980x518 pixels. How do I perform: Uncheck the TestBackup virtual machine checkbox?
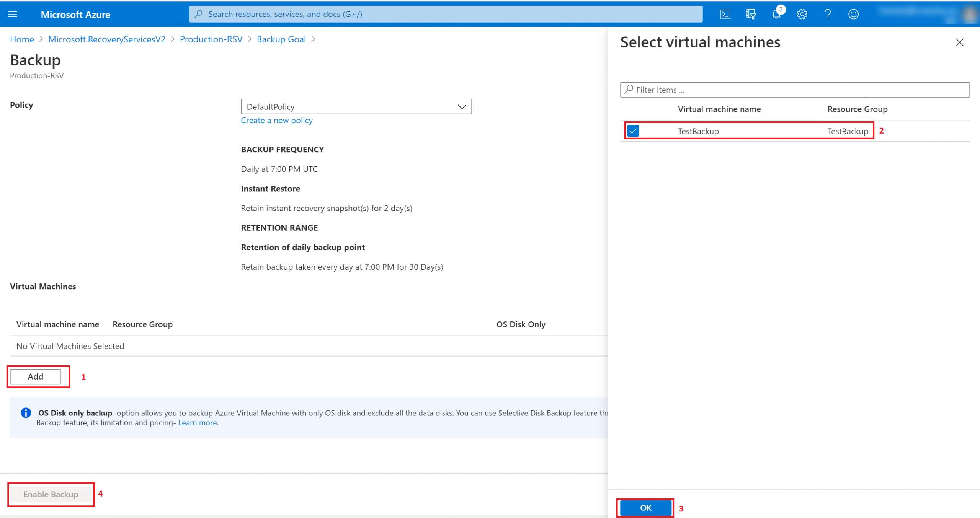pos(633,131)
